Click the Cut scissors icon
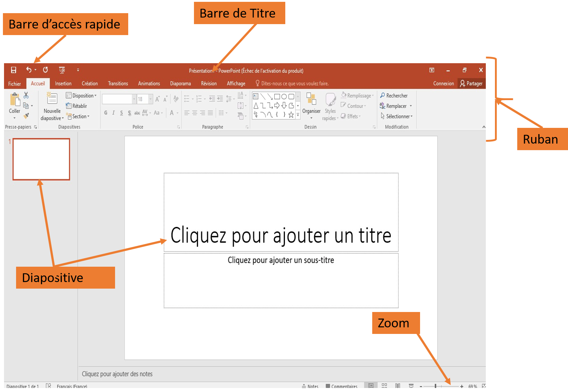 coord(26,95)
